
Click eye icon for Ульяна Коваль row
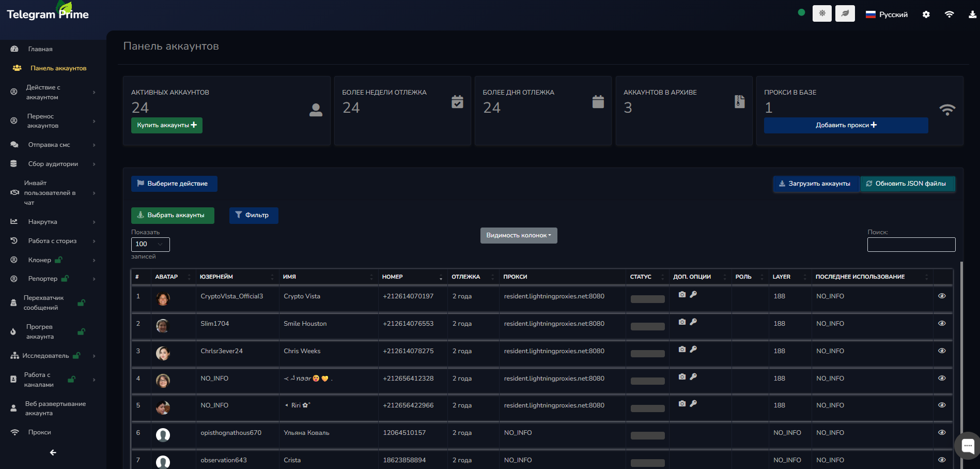coord(942,432)
